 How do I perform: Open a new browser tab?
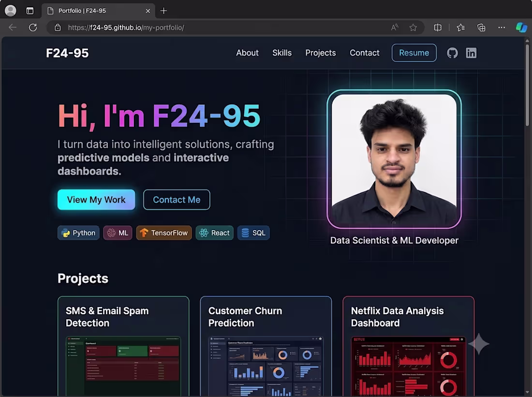[x=163, y=11]
